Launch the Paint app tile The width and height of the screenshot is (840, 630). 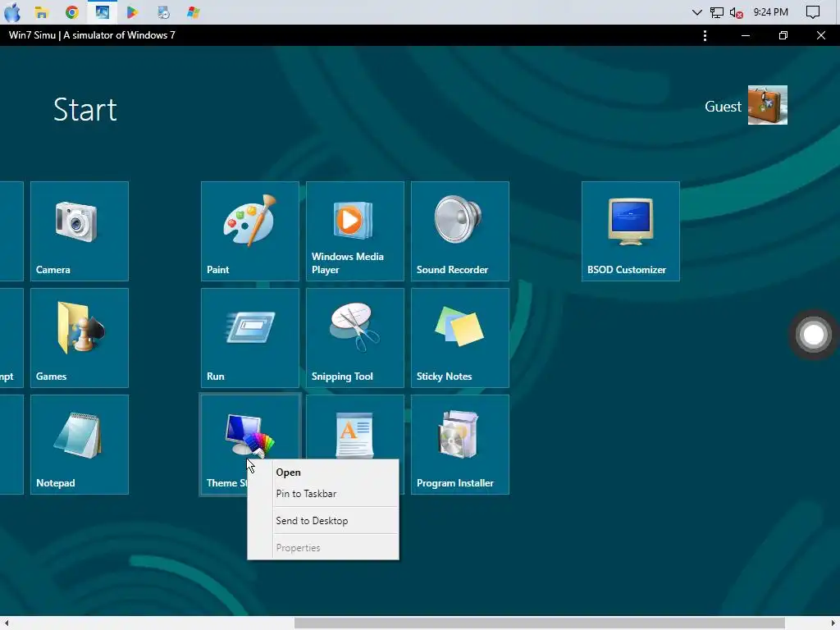pyautogui.click(x=249, y=231)
